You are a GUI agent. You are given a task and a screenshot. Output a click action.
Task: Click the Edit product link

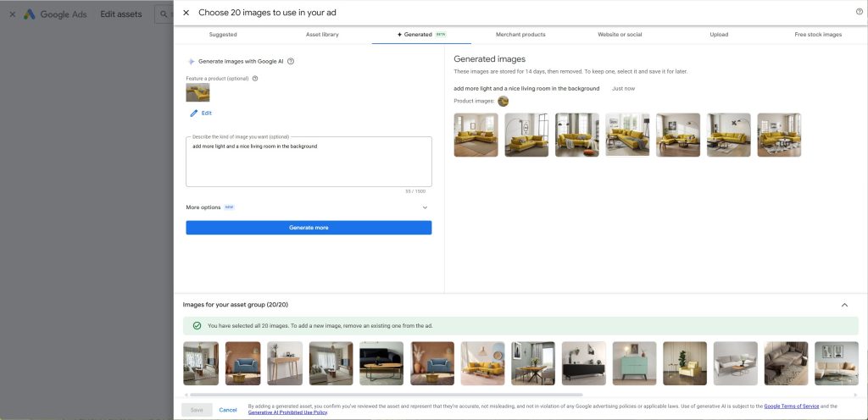(206, 113)
